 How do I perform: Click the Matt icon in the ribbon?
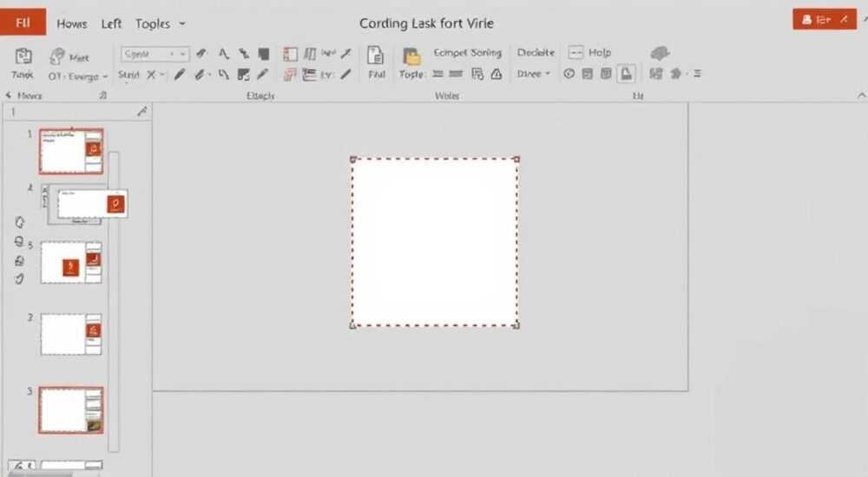point(57,56)
